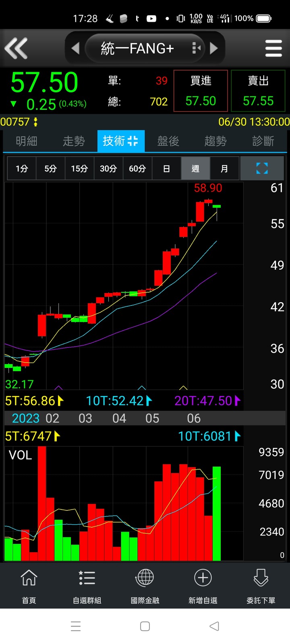The image size is (290, 644).
Task: Switch to the 明細 tab
Action: 27,141
